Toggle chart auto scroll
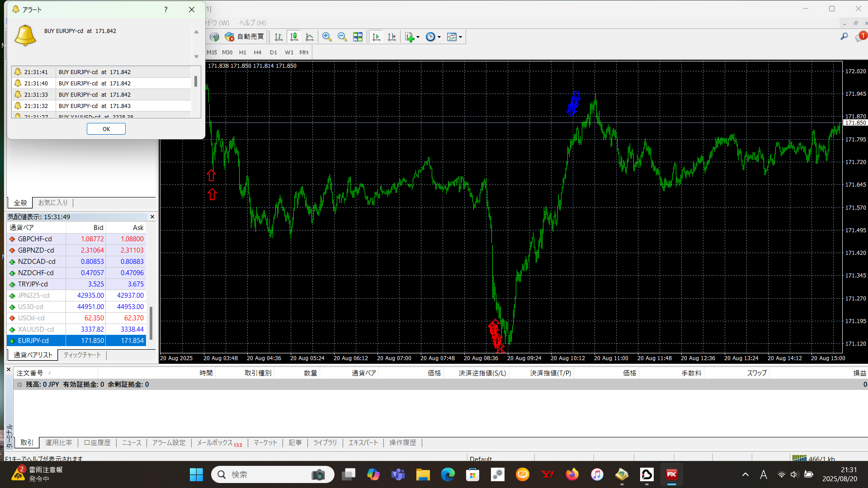This screenshot has width=868, height=488. click(376, 37)
